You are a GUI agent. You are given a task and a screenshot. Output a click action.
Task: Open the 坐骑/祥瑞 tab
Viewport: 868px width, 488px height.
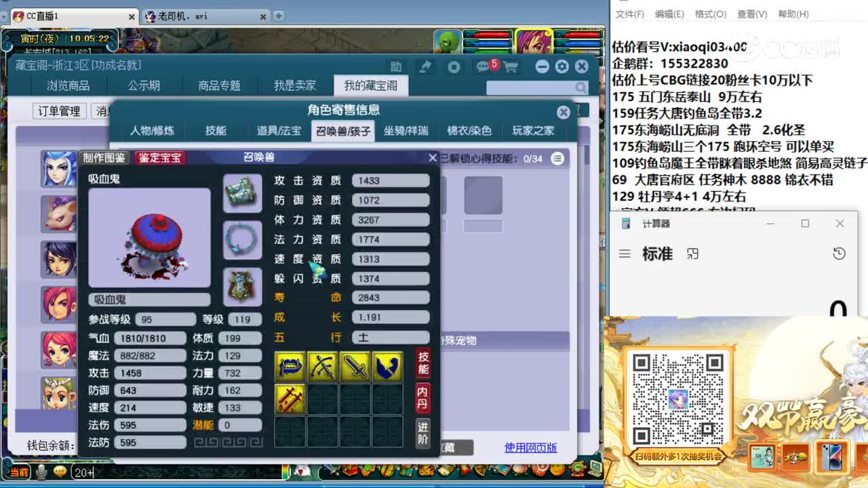click(406, 131)
